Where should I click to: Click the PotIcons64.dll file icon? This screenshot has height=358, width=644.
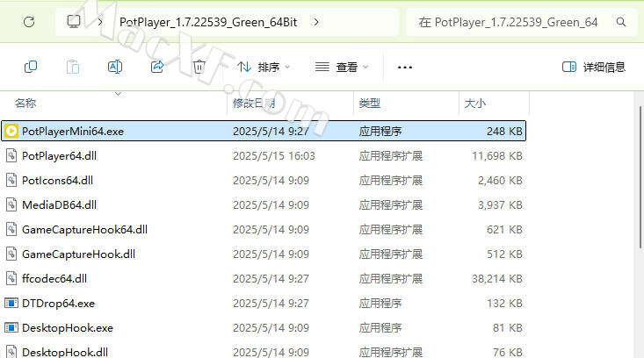coord(11,180)
